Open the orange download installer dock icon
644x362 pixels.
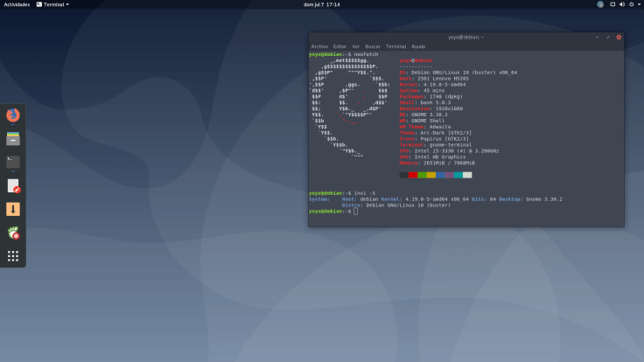12,209
